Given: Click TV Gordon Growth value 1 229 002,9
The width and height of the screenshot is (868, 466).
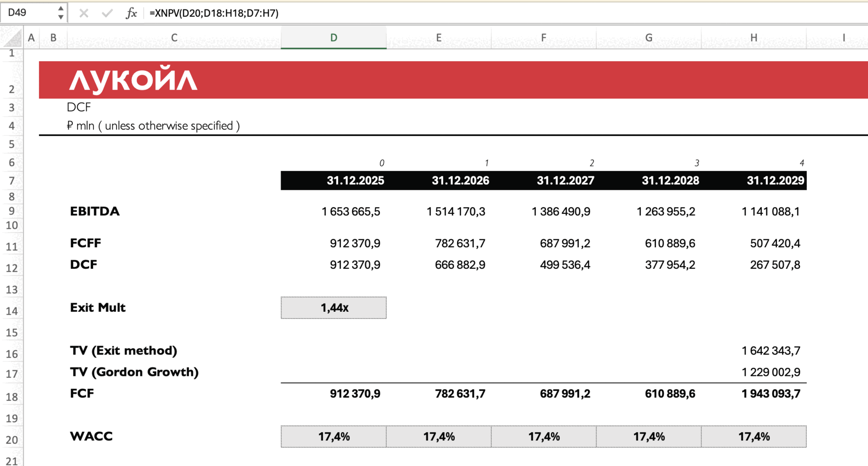Looking at the screenshot, I should point(771,372).
